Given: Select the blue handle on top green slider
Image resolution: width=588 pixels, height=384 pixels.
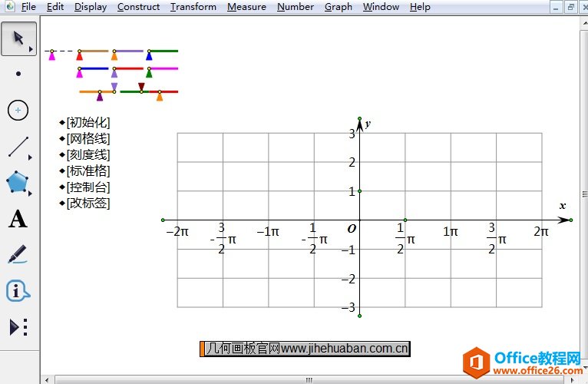Looking at the screenshot, I should [149, 55].
